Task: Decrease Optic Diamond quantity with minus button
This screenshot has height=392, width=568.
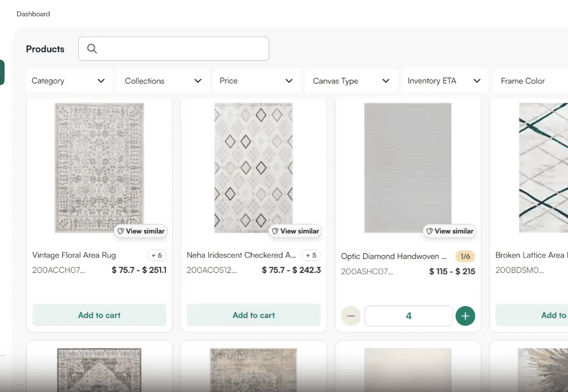Action: (x=351, y=316)
